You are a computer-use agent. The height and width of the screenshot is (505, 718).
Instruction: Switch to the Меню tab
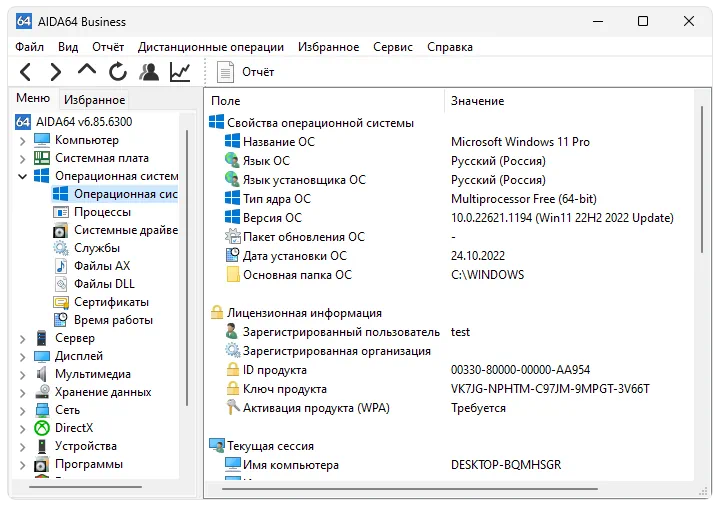point(33,98)
